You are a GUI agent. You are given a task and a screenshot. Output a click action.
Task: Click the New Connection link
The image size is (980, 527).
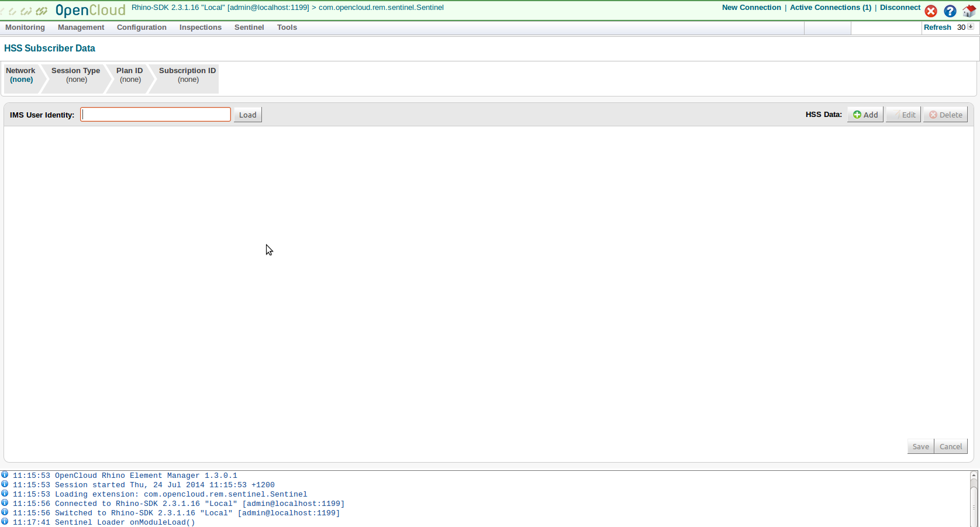point(751,8)
